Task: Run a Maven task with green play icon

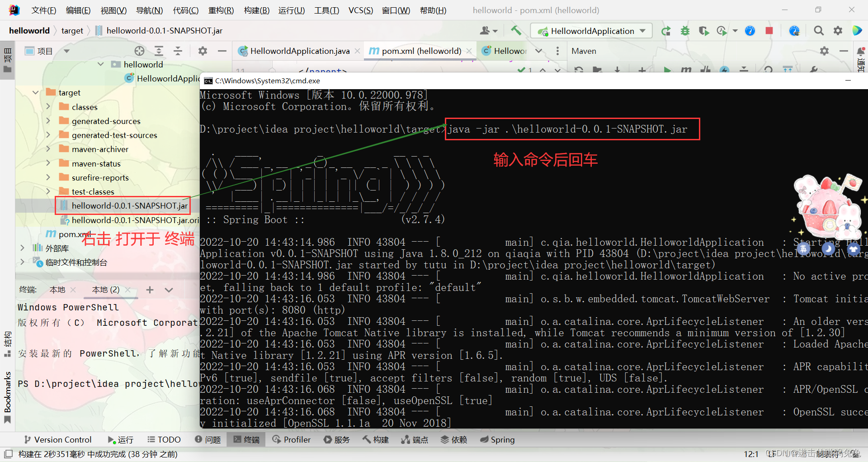Action: tap(668, 70)
